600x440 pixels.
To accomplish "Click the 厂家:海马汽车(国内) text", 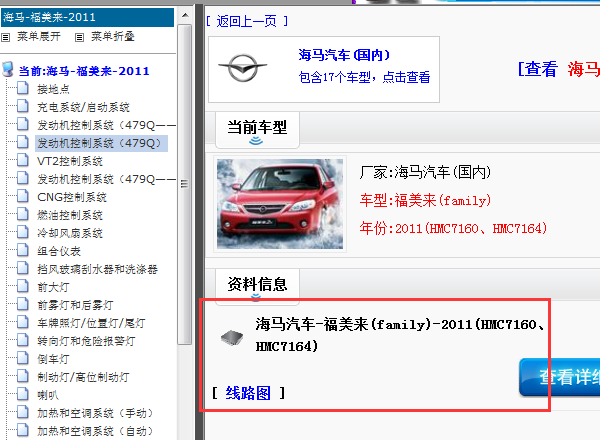I will coord(425,173).
